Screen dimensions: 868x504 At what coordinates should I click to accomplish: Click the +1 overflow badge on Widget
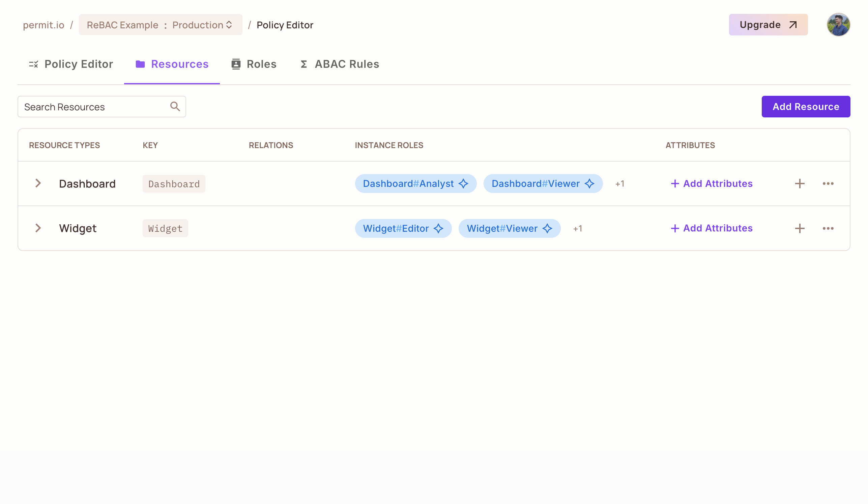click(x=577, y=228)
